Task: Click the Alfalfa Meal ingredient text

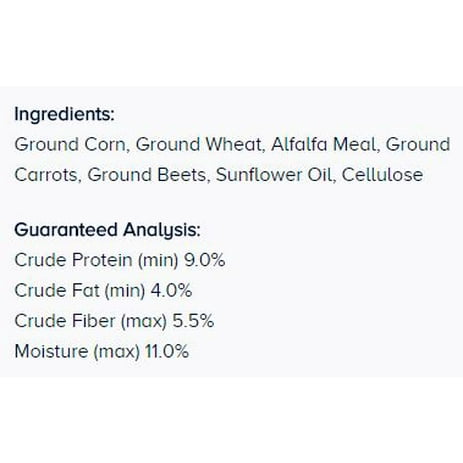Action: point(325,144)
